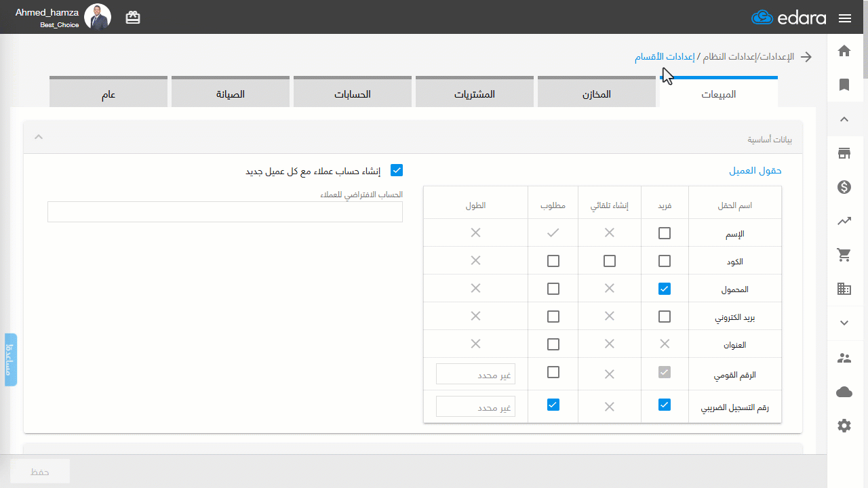The height and width of the screenshot is (488, 868).
Task: Check the فريد box for الإسم row
Action: click(x=665, y=233)
